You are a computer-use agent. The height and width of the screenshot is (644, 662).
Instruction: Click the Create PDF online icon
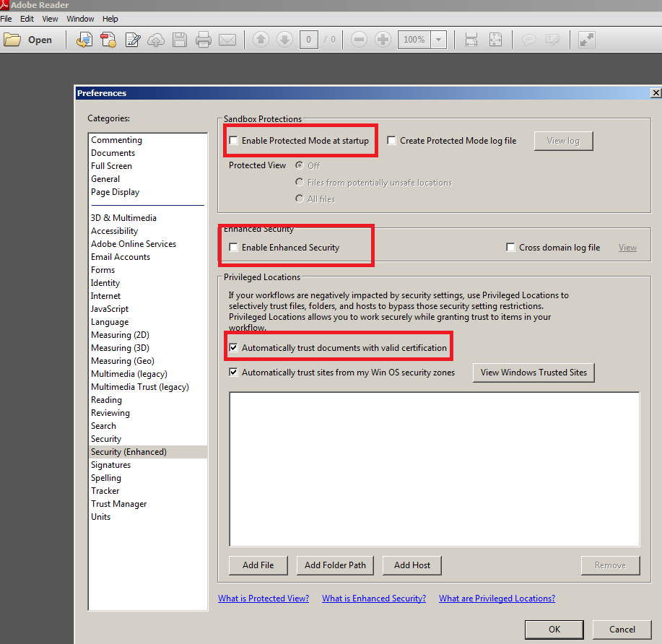(108, 40)
